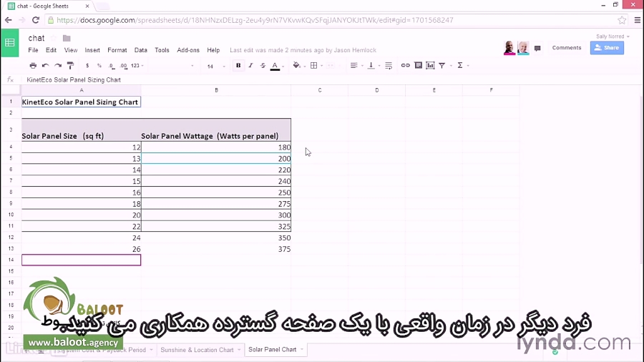Screen dimensions: 644x362
Task: Open the View menu
Action: pos(71,50)
